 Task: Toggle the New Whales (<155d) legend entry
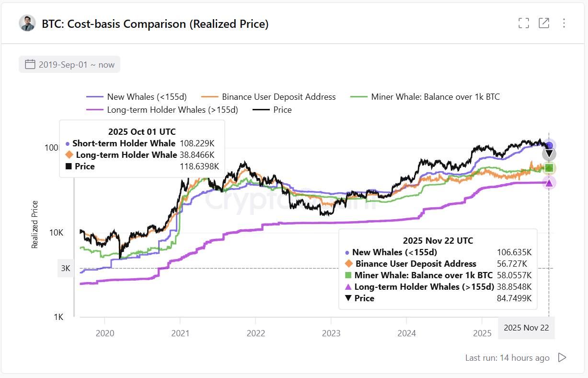(x=147, y=96)
